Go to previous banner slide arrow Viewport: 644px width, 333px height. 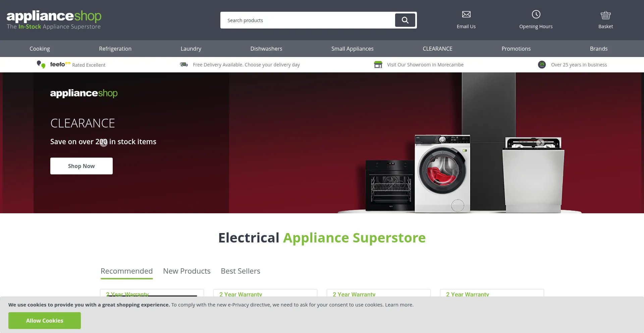[104, 143]
